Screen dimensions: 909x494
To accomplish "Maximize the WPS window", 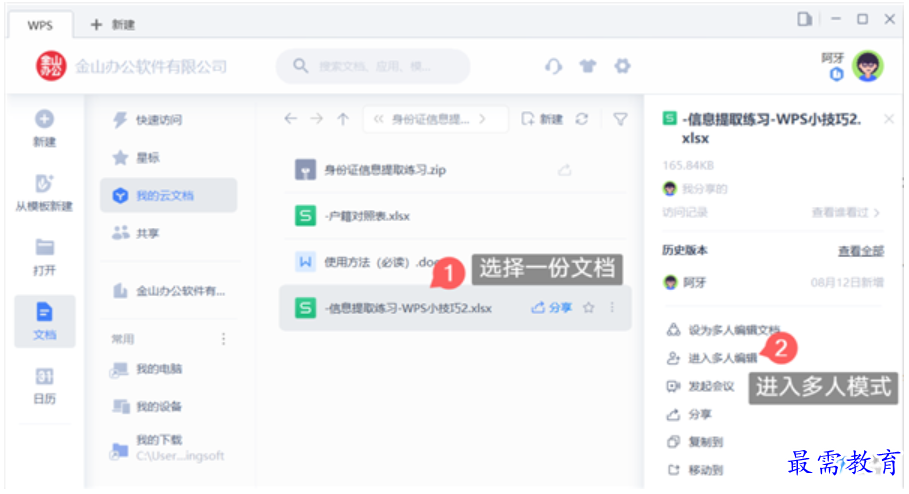I will tap(862, 19).
